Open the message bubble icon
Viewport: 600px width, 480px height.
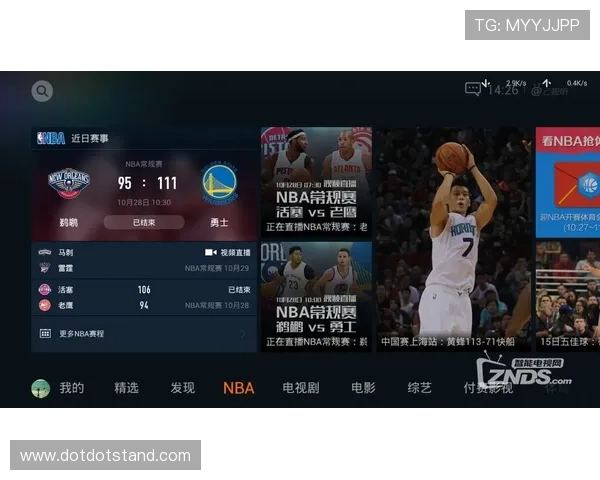473,89
